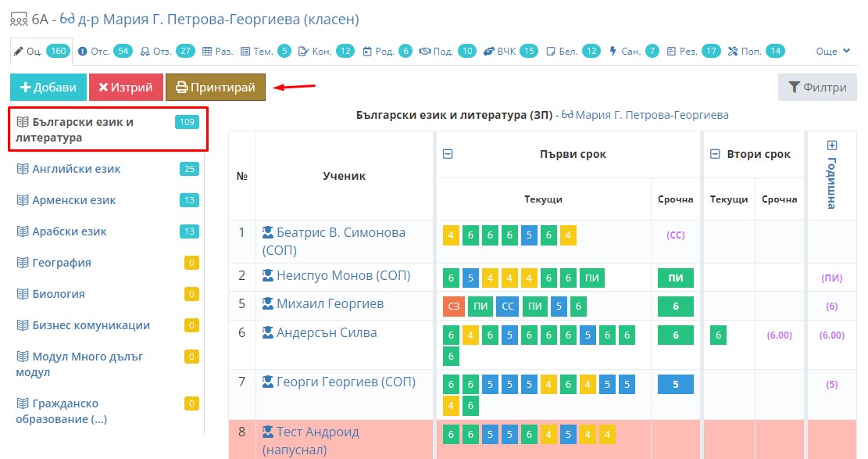Open the Оц. grades tab
This screenshot has width=868, height=459.
coord(41,52)
